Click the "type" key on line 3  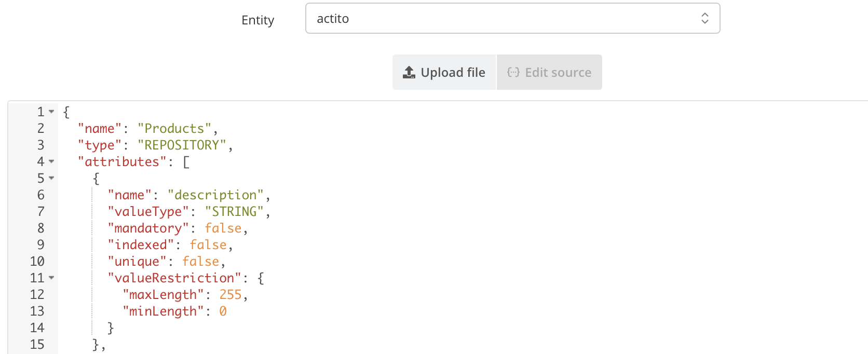click(100, 145)
